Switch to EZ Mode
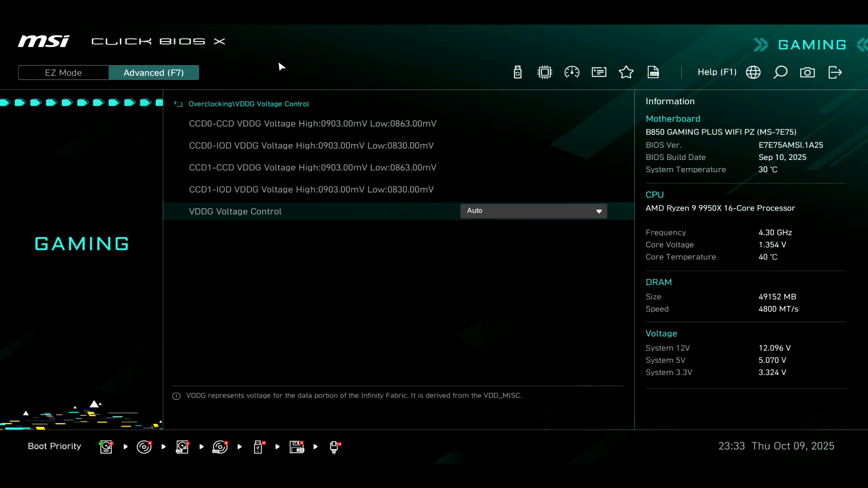This screenshot has height=488, width=868. pyautogui.click(x=63, y=73)
